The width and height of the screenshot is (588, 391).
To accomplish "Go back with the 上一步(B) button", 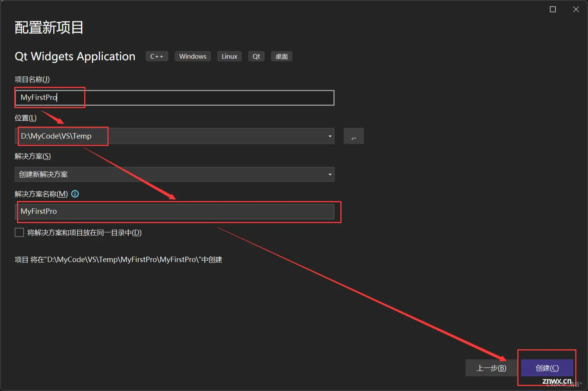I will tap(491, 368).
